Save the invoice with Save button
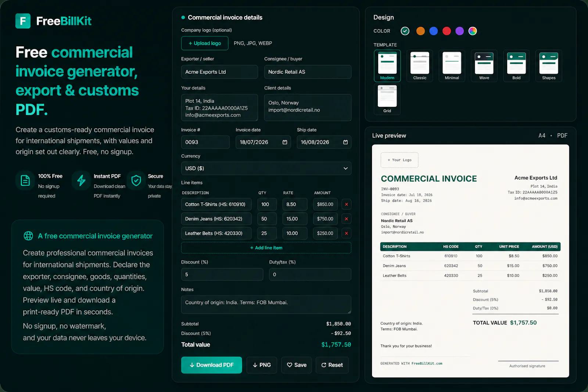Viewport: 588px width, 392px height. point(297,365)
